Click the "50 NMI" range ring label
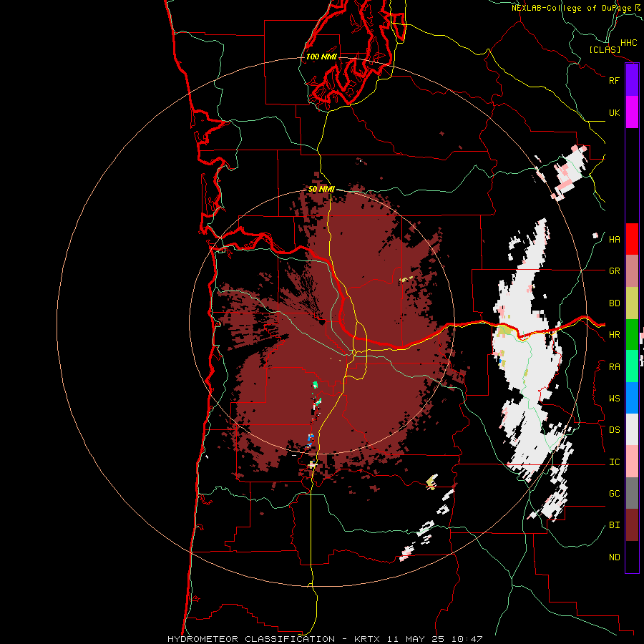 coord(321,190)
